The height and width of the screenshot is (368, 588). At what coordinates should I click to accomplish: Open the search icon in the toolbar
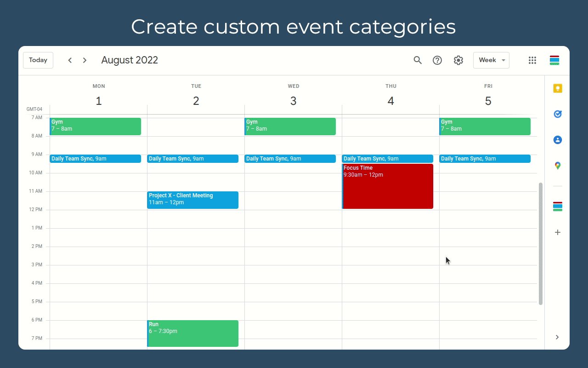pos(418,60)
